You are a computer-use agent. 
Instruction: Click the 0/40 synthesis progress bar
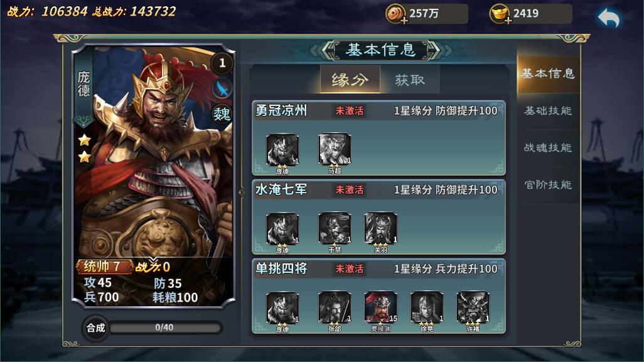165,327
